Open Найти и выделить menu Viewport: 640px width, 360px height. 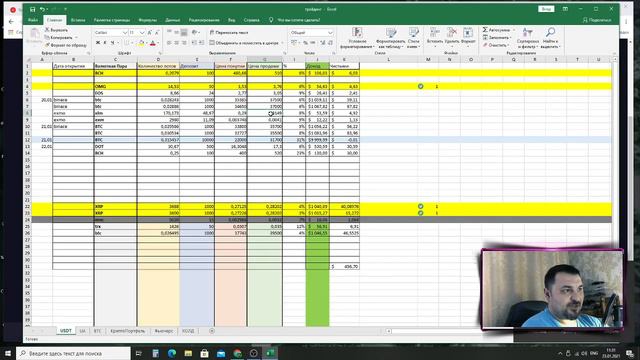pyautogui.click(x=550, y=38)
